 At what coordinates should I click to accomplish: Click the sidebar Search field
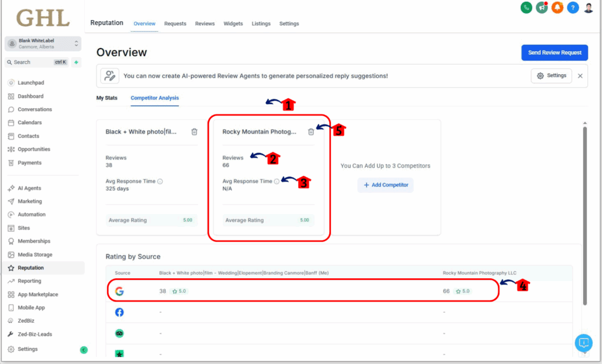37,62
